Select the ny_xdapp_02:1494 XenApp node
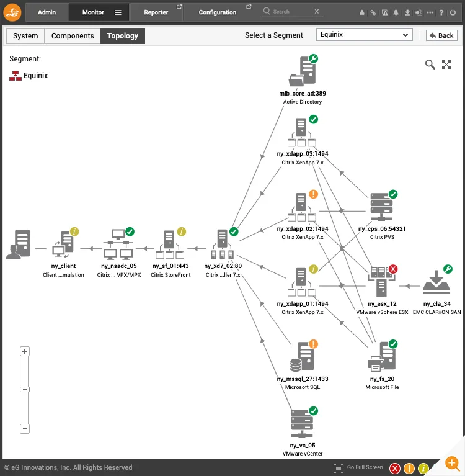This screenshot has width=465, height=476. (x=302, y=207)
